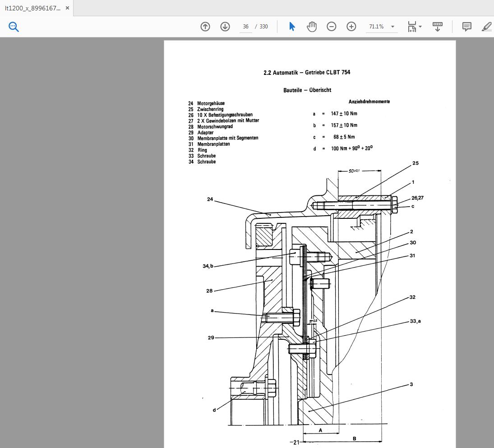
Task: Activate the arrow Selection tool
Action: click(x=292, y=27)
